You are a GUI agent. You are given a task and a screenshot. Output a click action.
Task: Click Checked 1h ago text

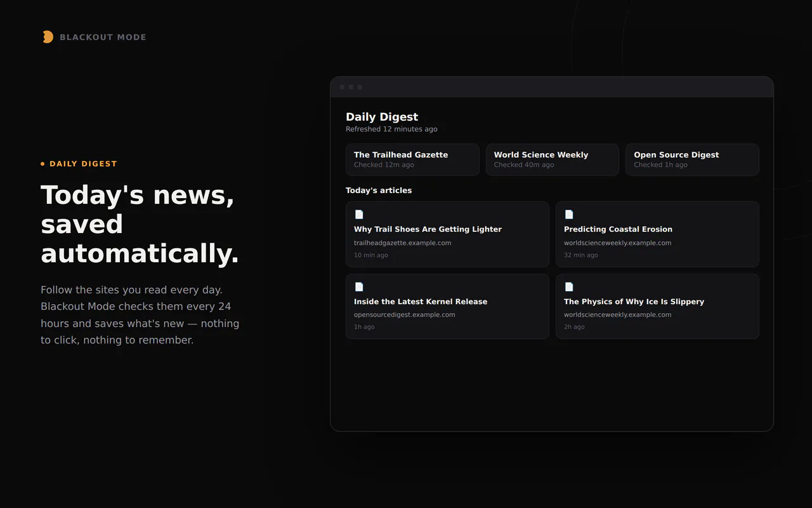pyautogui.click(x=660, y=165)
